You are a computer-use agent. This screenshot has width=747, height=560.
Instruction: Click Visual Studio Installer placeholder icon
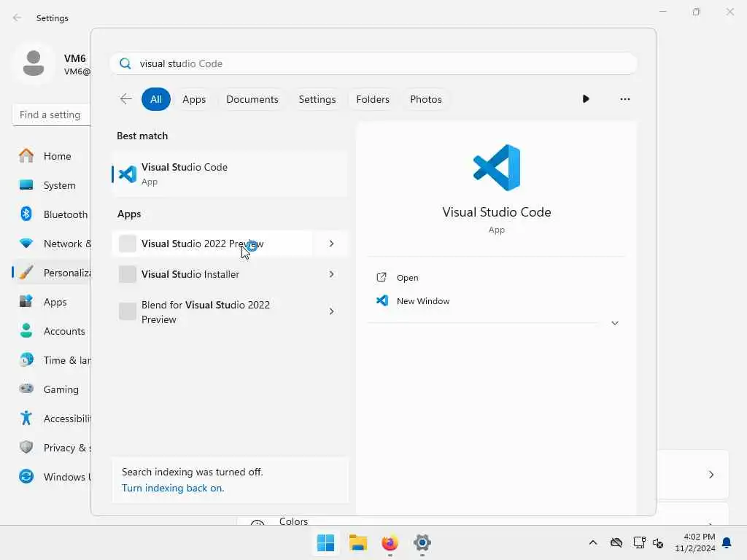[127, 274]
